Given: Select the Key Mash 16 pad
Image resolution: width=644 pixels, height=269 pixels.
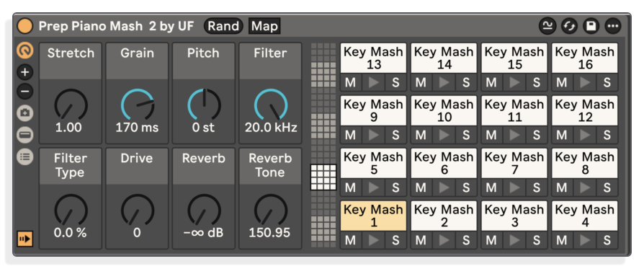Looking at the screenshot, I should [x=585, y=58].
